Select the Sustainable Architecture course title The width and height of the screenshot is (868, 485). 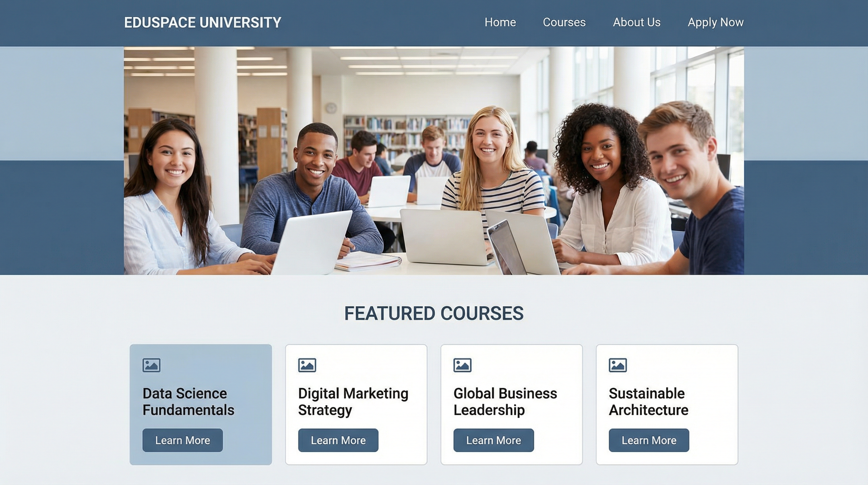pos(648,402)
